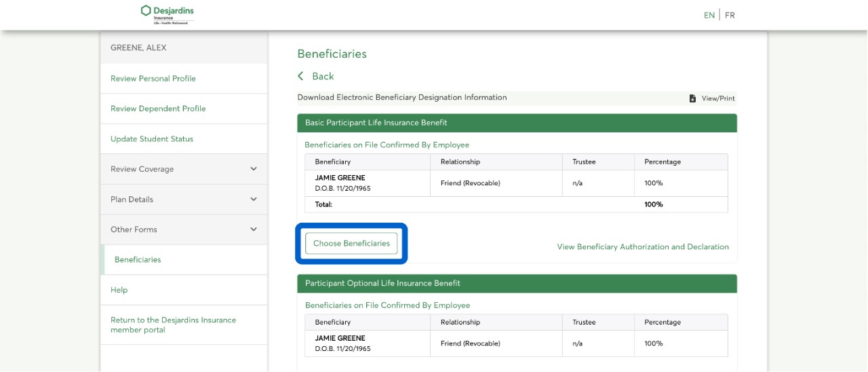Switch language to EN
Image resolution: width=868 pixels, height=372 pixels.
pos(709,15)
